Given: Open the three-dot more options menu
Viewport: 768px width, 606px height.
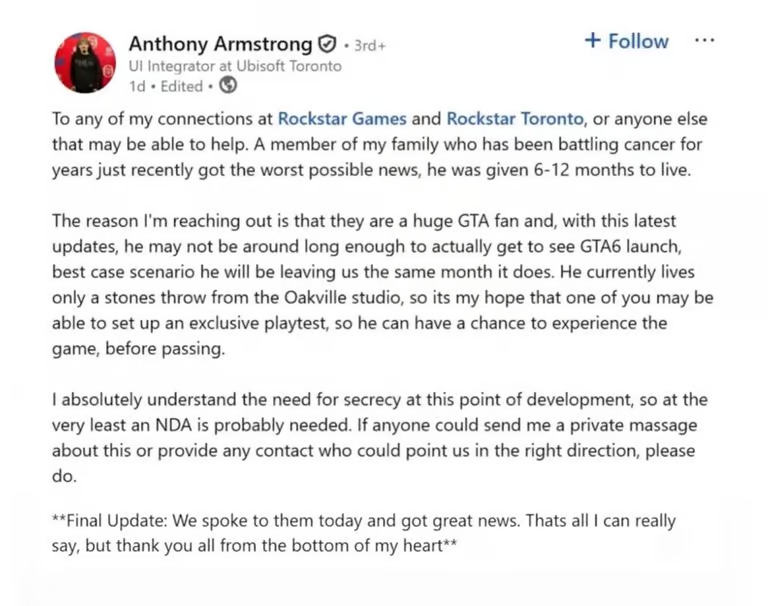Looking at the screenshot, I should [x=704, y=41].
